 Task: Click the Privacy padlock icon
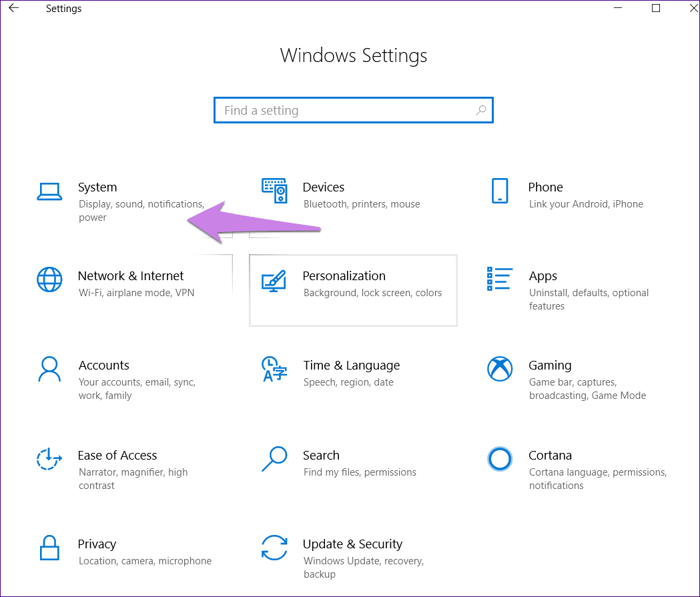[x=49, y=548]
